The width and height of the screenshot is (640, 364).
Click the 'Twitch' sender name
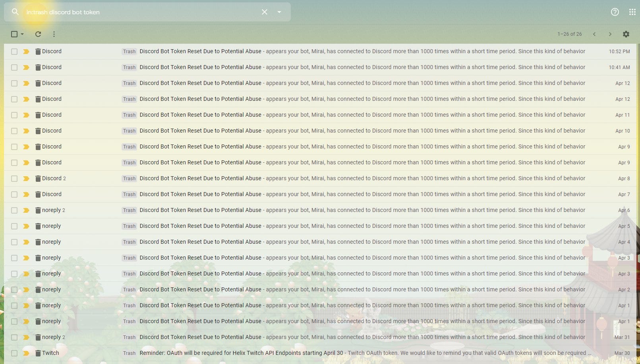(x=50, y=353)
